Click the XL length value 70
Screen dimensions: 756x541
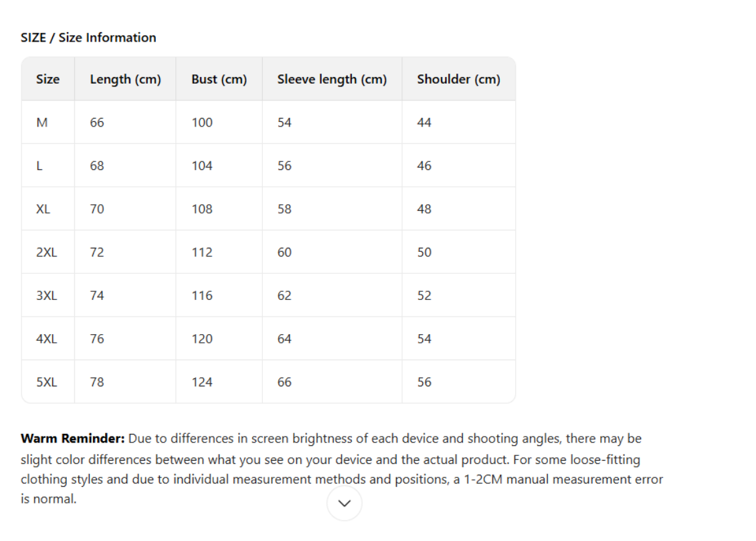click(x=97, y=209)
